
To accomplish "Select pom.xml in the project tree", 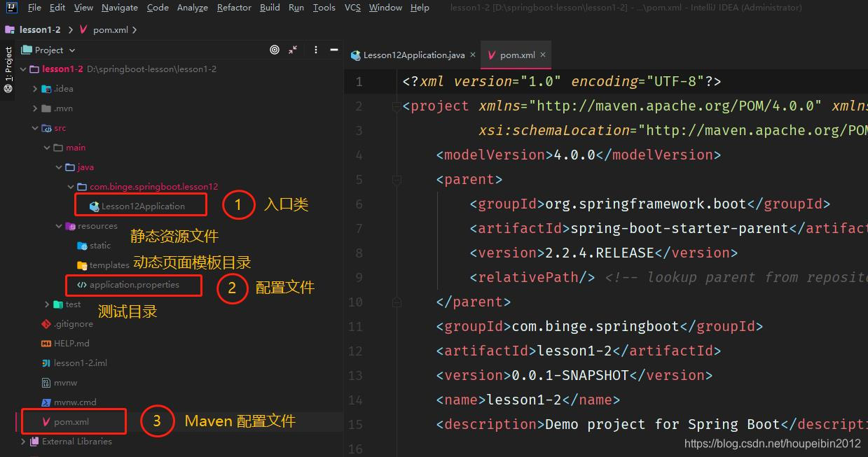I will (65, 422).
